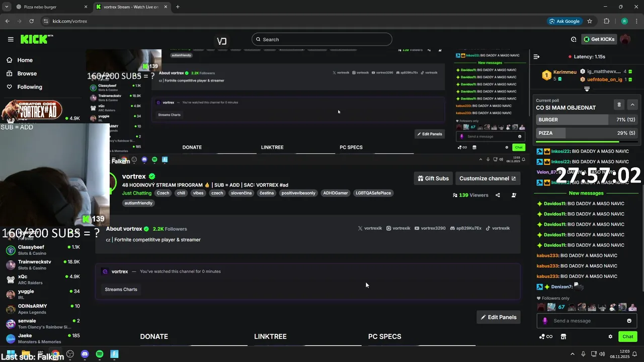Open Classybeef channel in sidebar
Viewport: 644px width, 362px height.
pos(44,250)
